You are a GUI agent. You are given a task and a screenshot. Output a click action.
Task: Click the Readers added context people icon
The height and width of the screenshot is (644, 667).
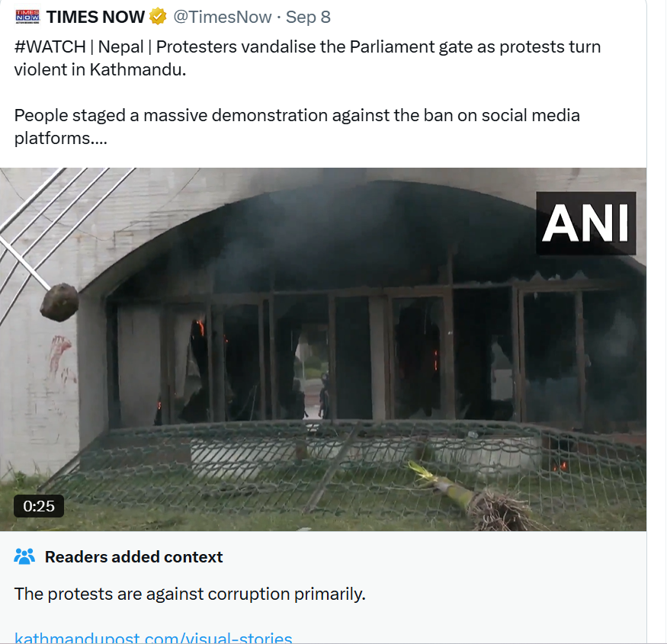(24, 556)
